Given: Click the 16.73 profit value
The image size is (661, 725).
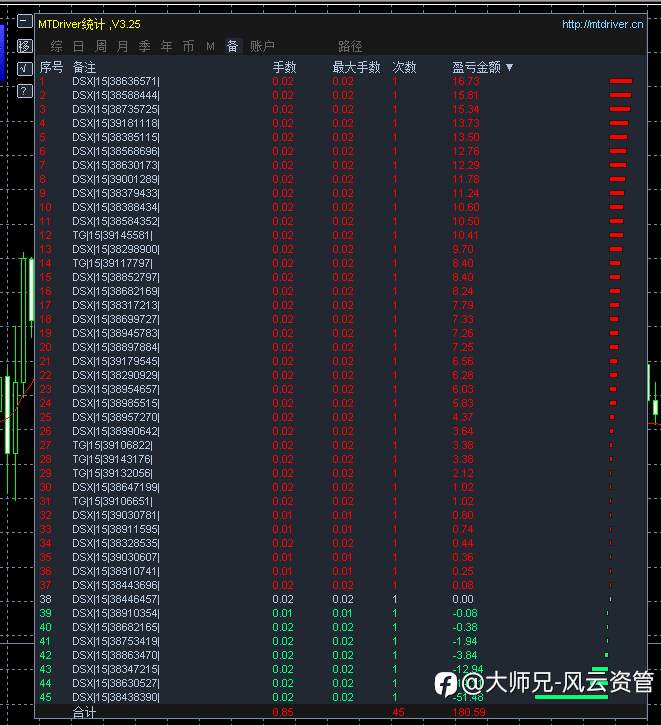Looking at the screenshot, I should pyautogui.click(x=466, y=81).
